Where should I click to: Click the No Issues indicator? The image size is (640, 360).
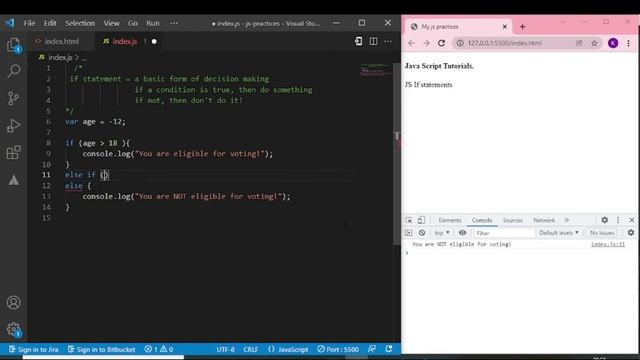[x=602, y=233]
